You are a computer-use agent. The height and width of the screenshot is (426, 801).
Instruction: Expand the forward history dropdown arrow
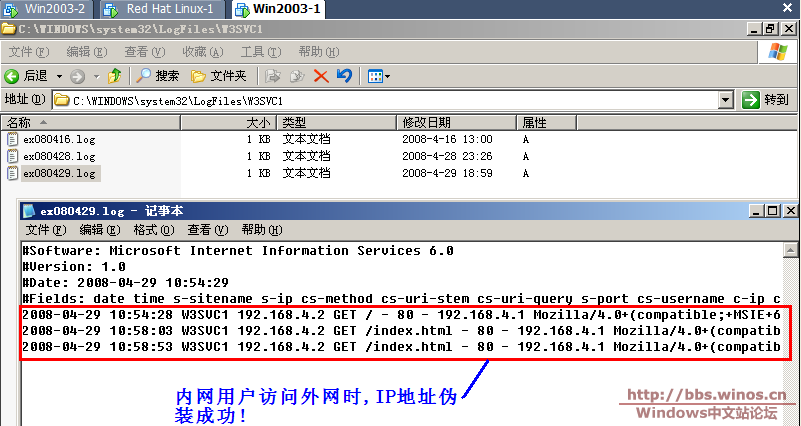click(96, 77)
